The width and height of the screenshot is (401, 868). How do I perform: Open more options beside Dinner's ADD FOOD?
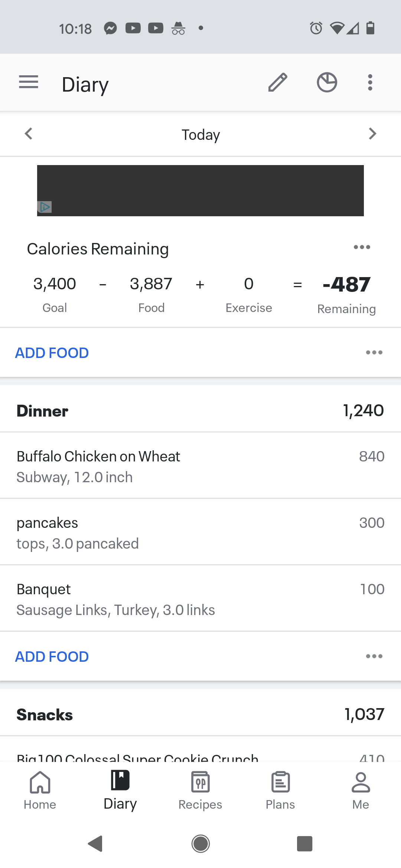pyautogui.click(x=374, y=656)
